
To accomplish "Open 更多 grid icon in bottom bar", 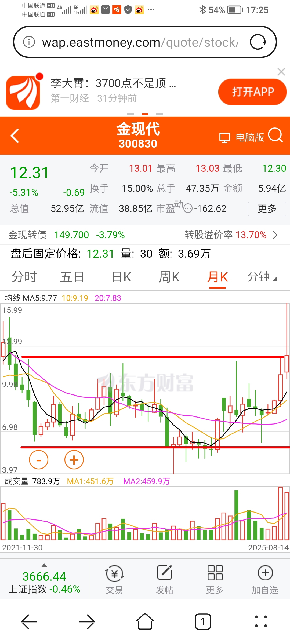I will [x=215, y=579].
